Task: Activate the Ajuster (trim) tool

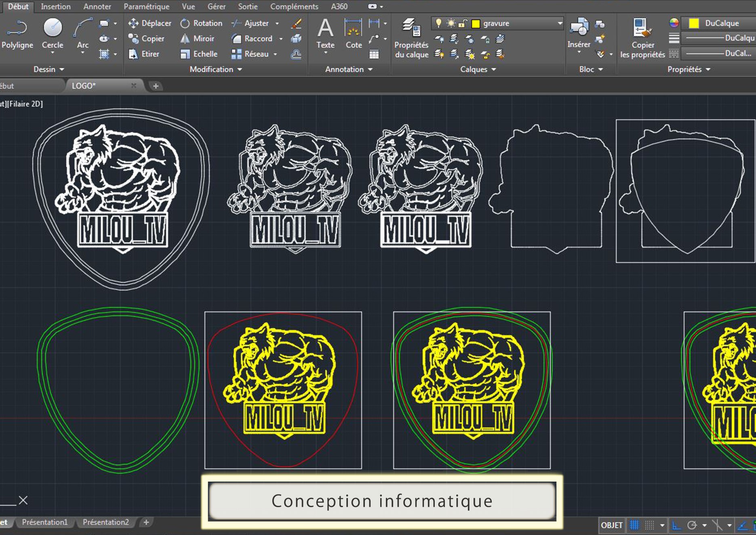Action: [251, 23]
